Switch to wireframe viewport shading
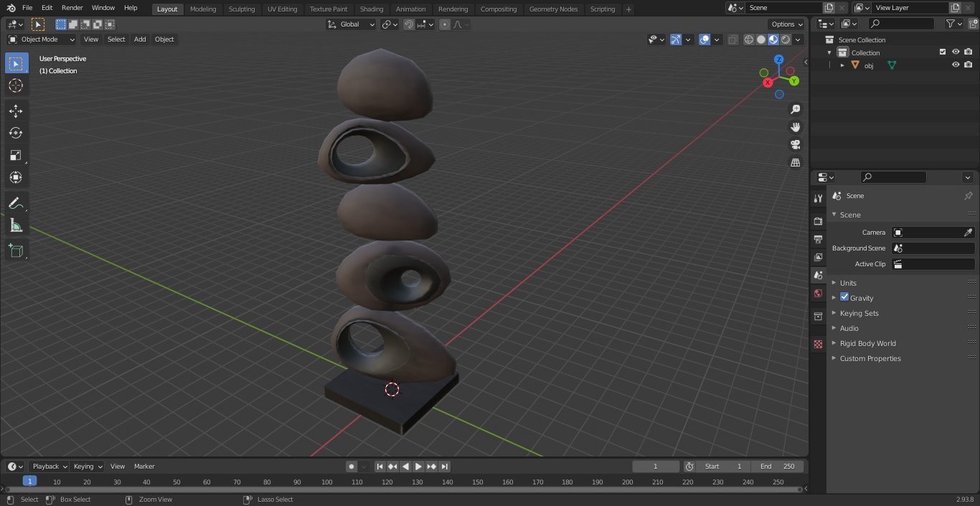980x506 pixels. pos(749,39)
